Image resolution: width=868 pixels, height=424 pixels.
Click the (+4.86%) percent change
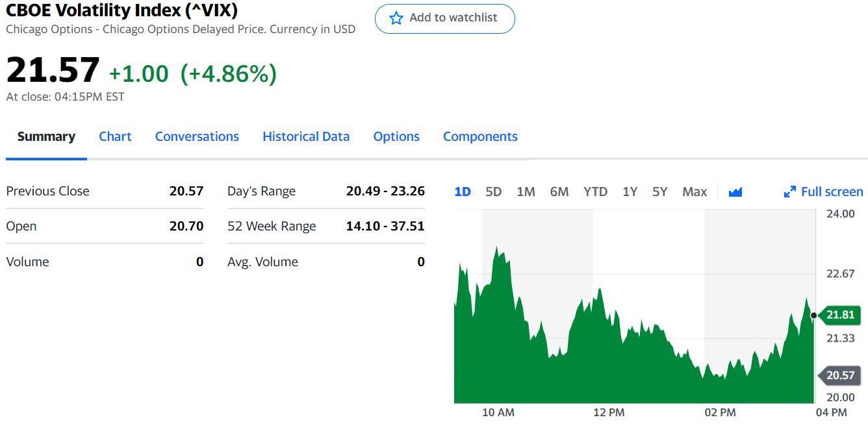[x=228, y=73]
